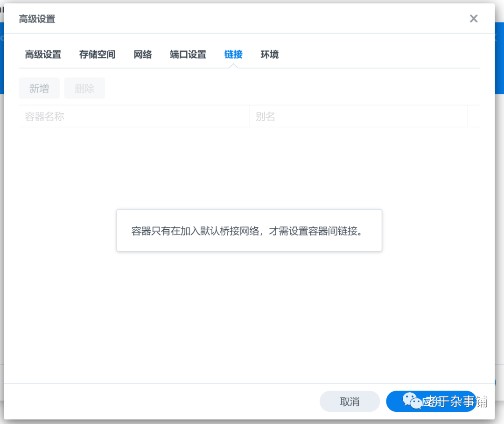The width and height of the screenshot is (504, 424).
Task: Close the 高级设置 dialog with the X
Action: coord(474,19)
